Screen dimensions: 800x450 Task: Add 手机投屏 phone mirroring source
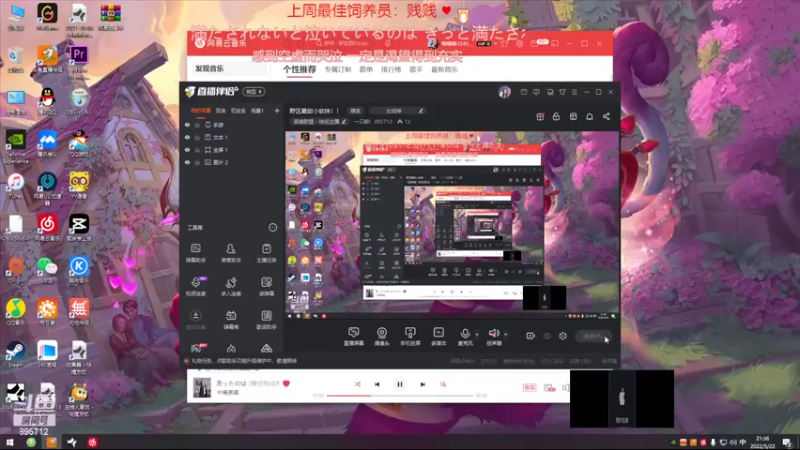[x=410, y=337]
